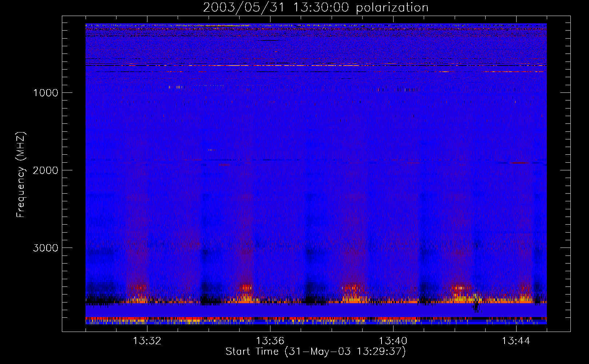This screenshot has width=589, height=364.
Task: Click the 3000 frequency tick label
Action: (46, 248)
